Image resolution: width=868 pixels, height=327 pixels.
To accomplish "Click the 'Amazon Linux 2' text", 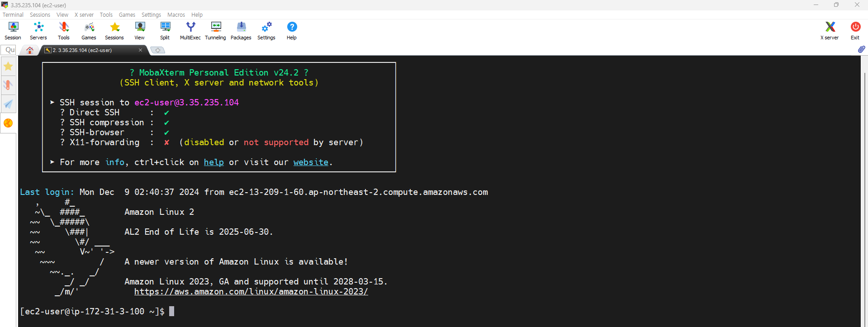I will click(x=159, y=212).
